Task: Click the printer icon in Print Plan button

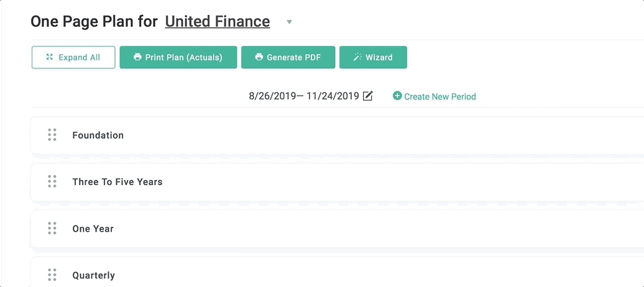Action: [137, 57]
